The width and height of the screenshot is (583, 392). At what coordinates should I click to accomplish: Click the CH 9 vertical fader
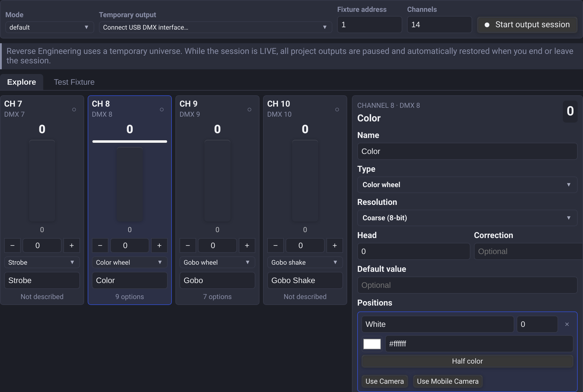217,181
